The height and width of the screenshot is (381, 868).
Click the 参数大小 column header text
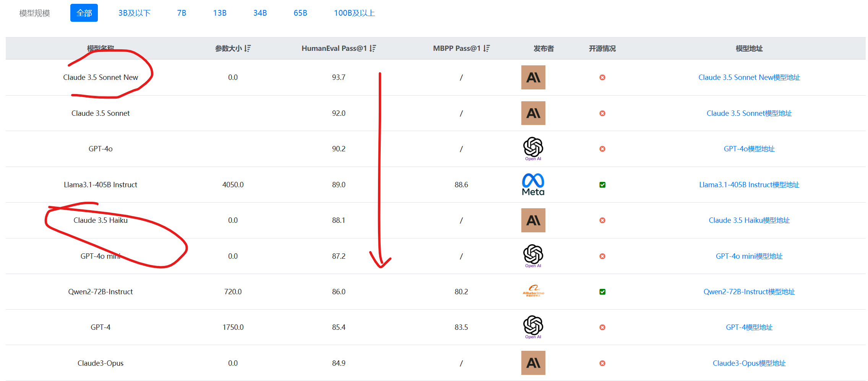(228, 49)
